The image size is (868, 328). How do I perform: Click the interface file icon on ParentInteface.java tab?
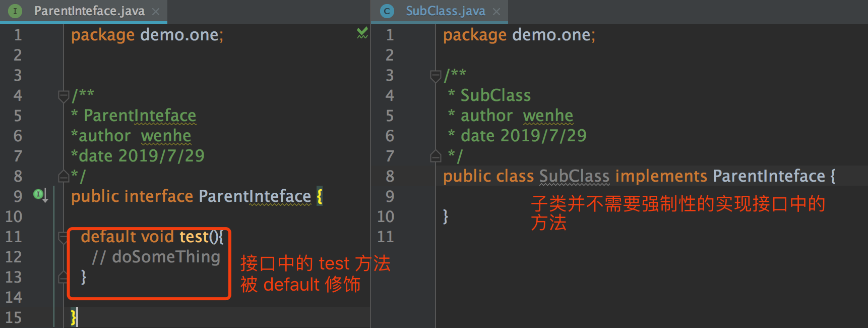point(15,11)
